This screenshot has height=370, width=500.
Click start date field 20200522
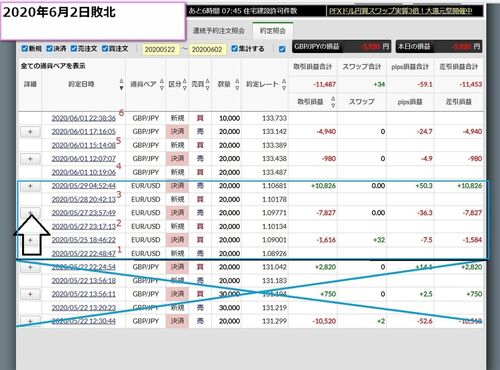(160, 49)
